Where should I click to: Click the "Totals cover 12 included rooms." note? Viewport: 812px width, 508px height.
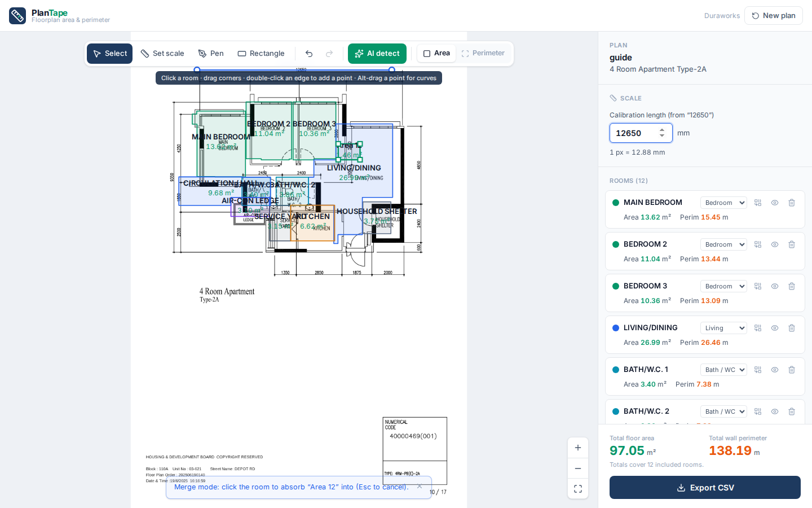656,465
